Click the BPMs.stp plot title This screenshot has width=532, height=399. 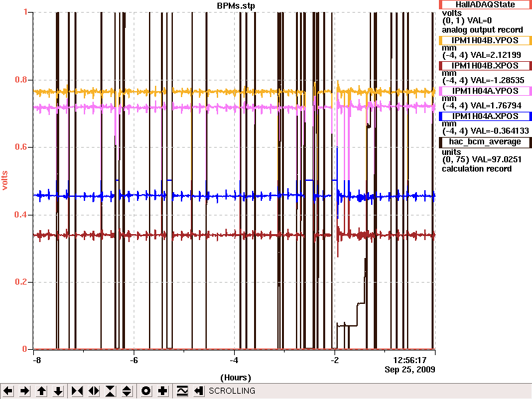(x=236, y=6)
